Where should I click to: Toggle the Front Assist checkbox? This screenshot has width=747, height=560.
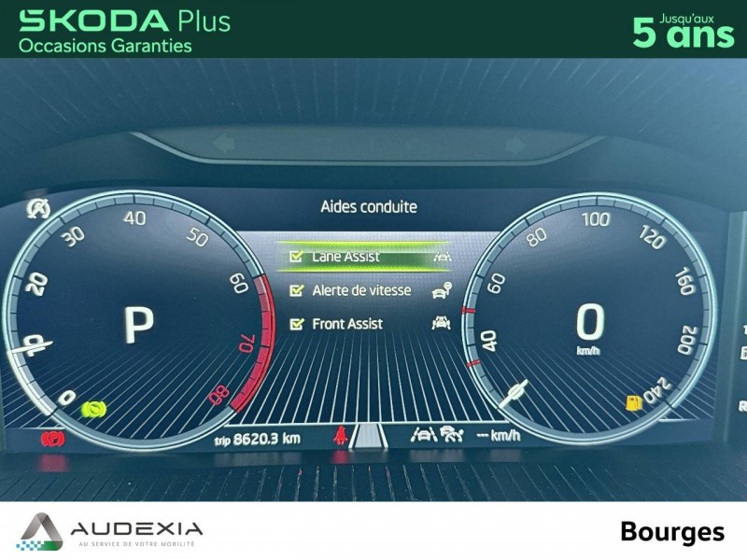296,324
